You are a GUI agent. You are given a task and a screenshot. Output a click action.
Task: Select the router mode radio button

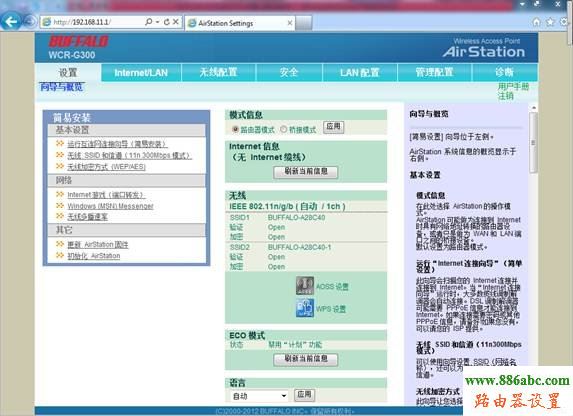pyautogui.click(x=235, y=129)
